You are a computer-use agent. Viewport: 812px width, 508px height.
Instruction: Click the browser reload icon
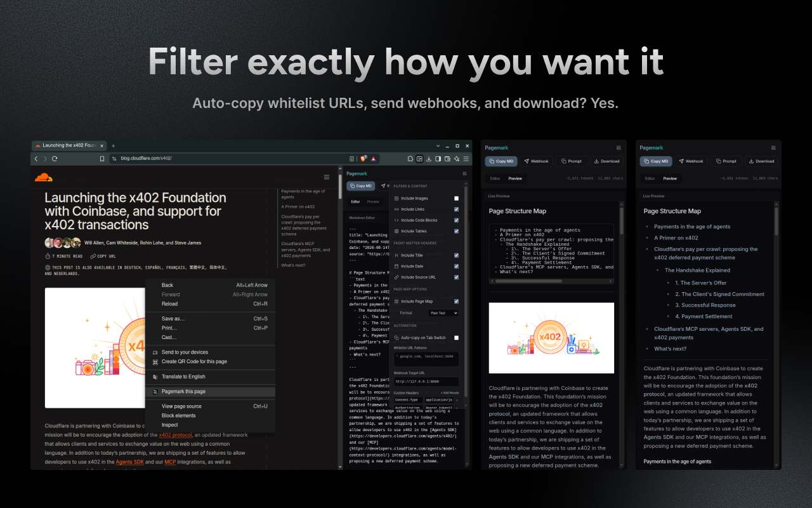pyautogui.click(x=55, y=159)
